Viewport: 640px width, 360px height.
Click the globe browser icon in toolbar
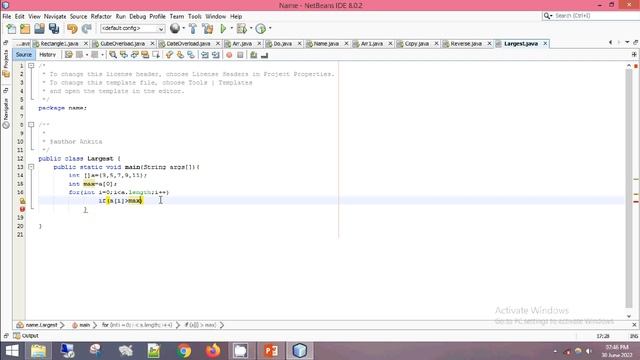click(175, 28)
